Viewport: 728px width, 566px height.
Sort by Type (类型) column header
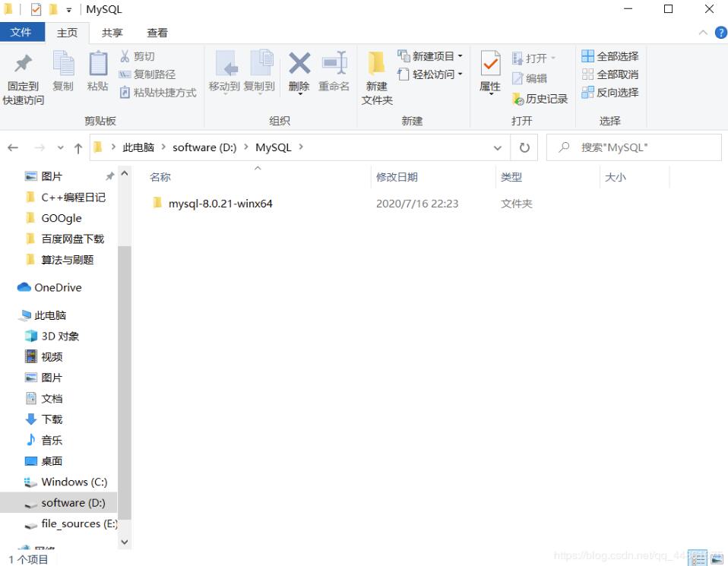point(511,177)
